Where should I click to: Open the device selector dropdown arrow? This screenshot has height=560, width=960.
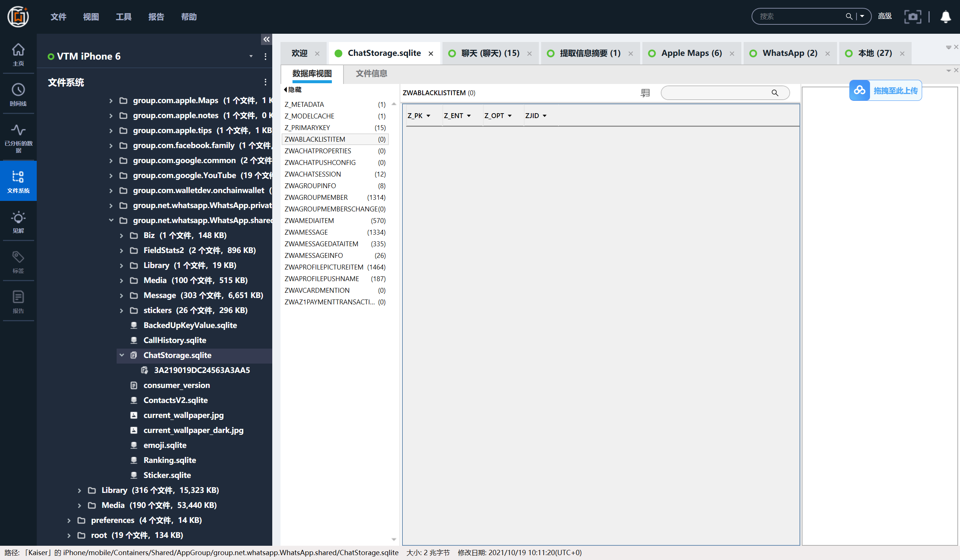[251, 56]
